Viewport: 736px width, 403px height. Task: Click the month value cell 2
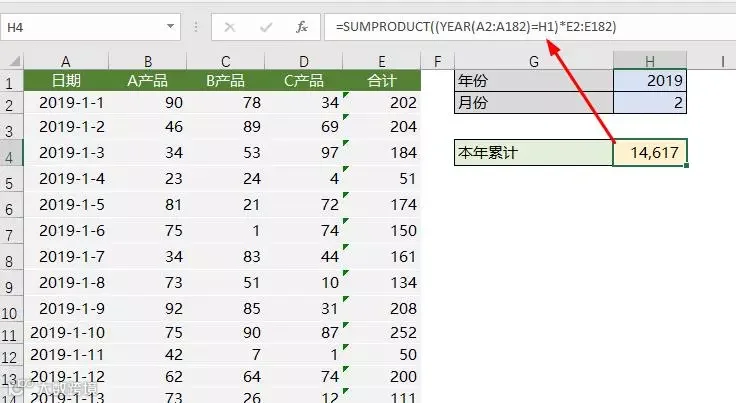(x=650, y=103)
